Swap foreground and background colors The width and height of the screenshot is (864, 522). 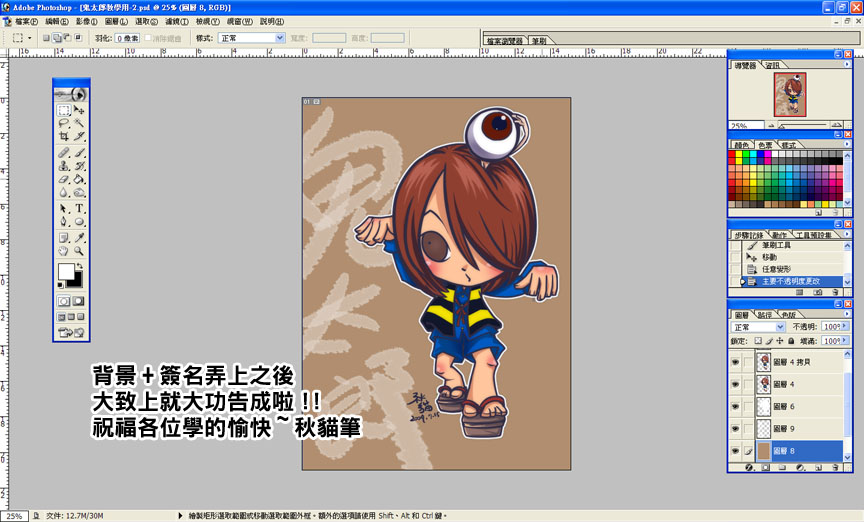pos(80,266)
